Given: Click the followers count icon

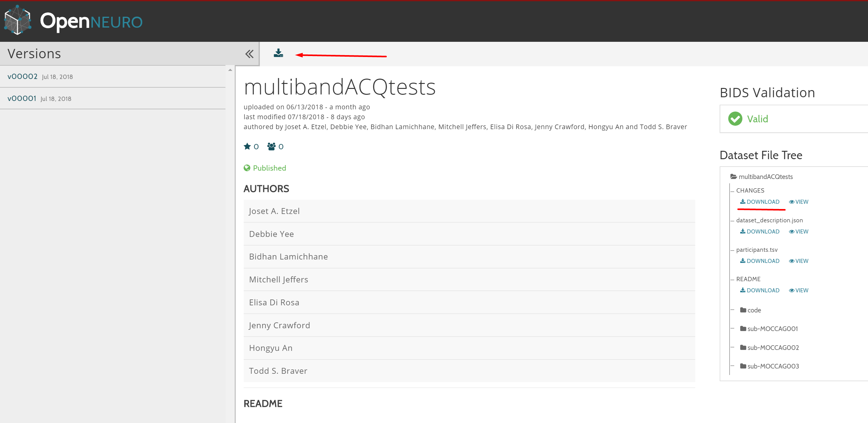Looking at the screenshot, I should point(273,146).
